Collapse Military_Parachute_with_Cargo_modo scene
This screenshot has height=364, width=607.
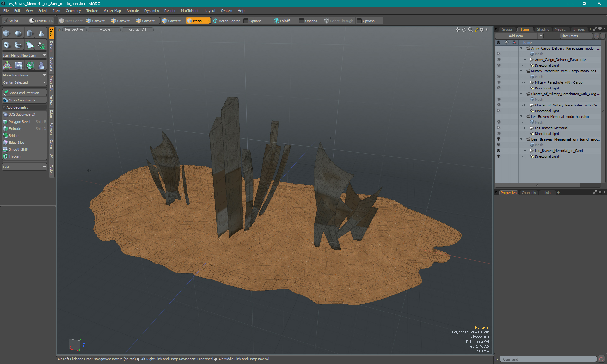point(521,71)
